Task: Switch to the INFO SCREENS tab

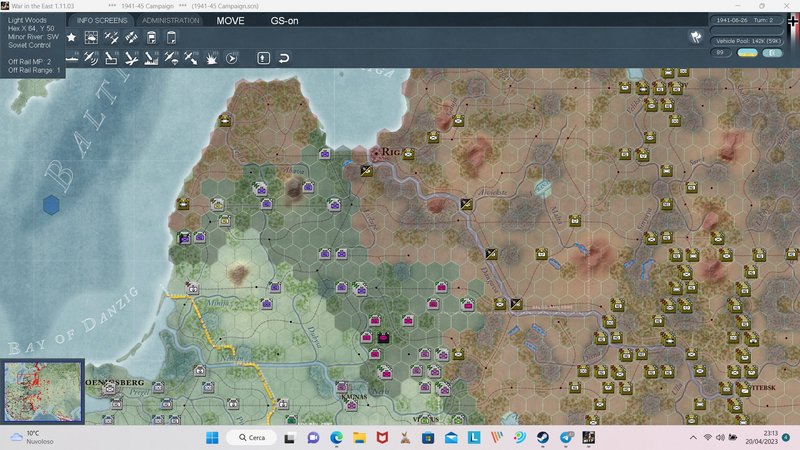Action: point(102,20)
